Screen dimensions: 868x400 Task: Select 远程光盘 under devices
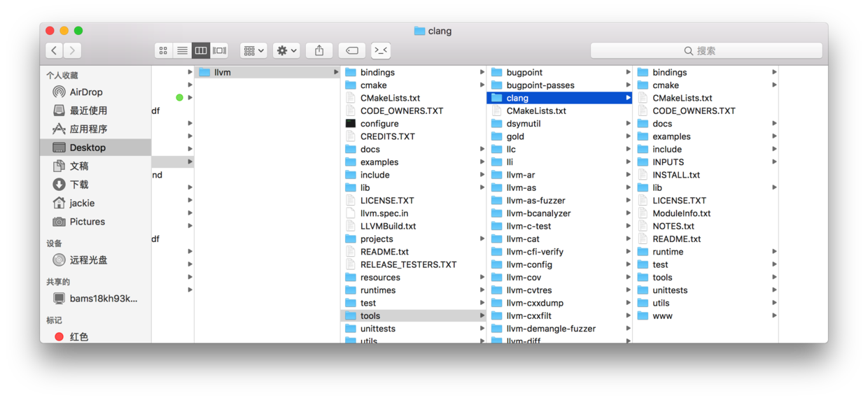[96, 259]
